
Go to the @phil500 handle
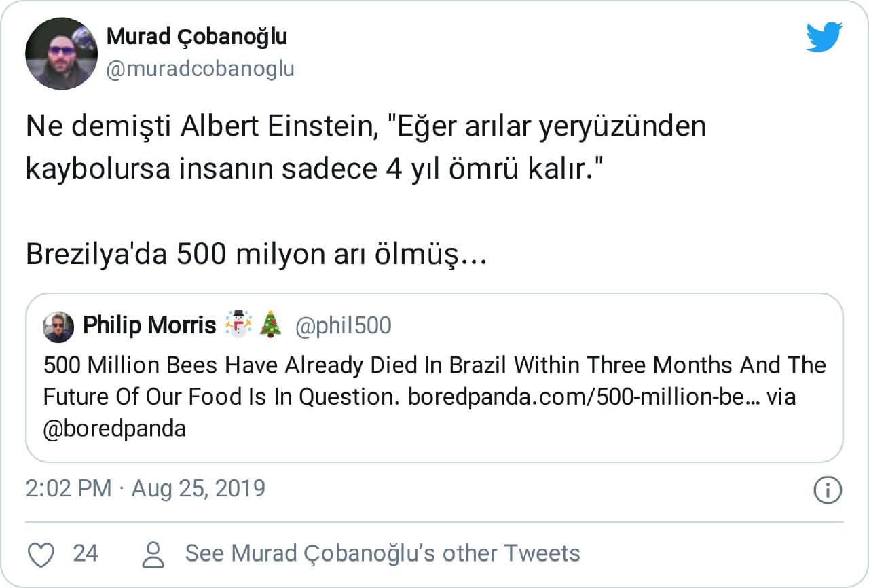343,327
